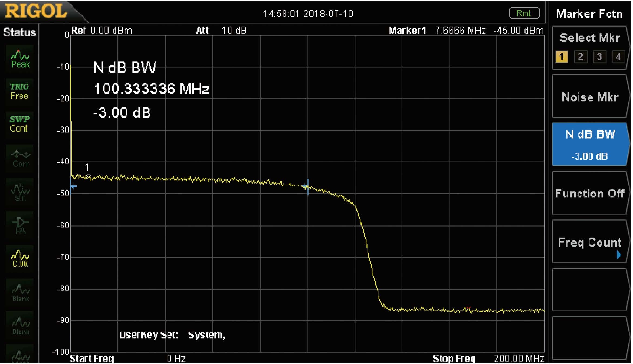
Task: Click the RIGOL logo
Action: [x=36, y=11]
